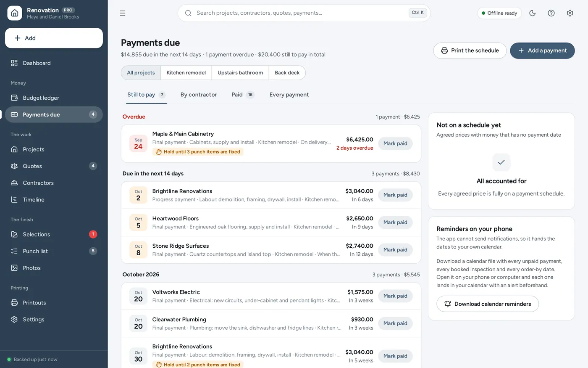Open help using the question mark icon

tap(551, 13)
